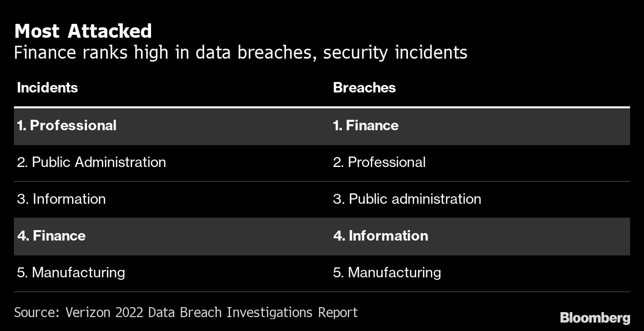Click '3. Information' in Incidents column
Image resolution: width=644 pixels, height=331 pixels.
[61, 199]
